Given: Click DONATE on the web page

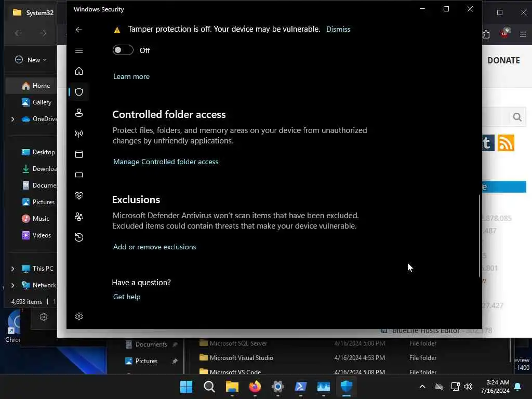Looking at the screenshot, I should click(x=503, y=60).
